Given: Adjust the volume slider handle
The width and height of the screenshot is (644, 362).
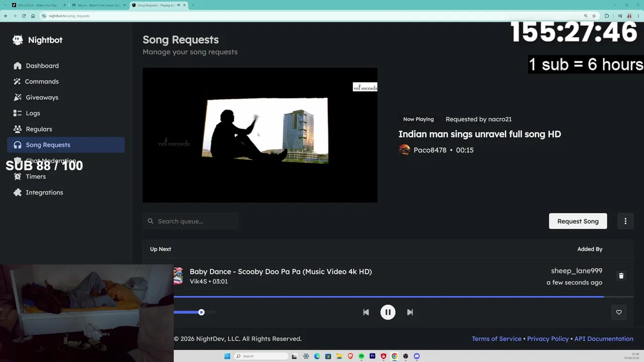Looking at the screenshot, I should coord(201,312).
